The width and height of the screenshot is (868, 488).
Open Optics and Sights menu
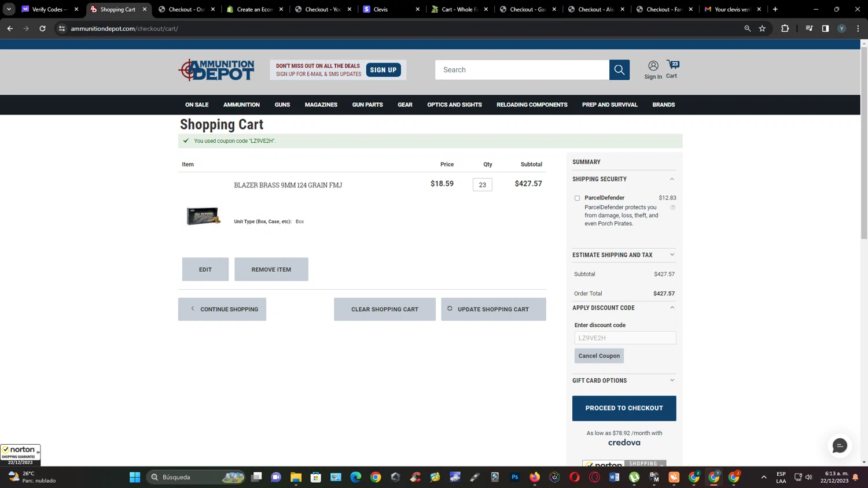point(454,105)
